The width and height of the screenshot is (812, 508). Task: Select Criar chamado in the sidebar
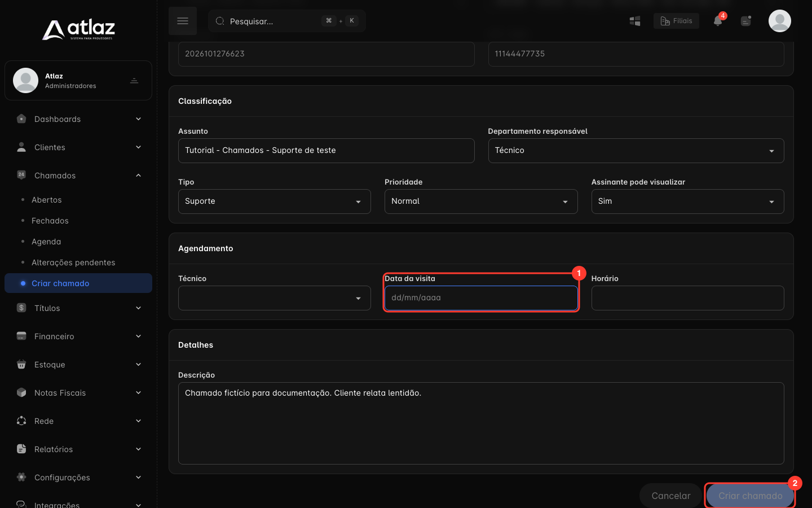pos(78,283)
